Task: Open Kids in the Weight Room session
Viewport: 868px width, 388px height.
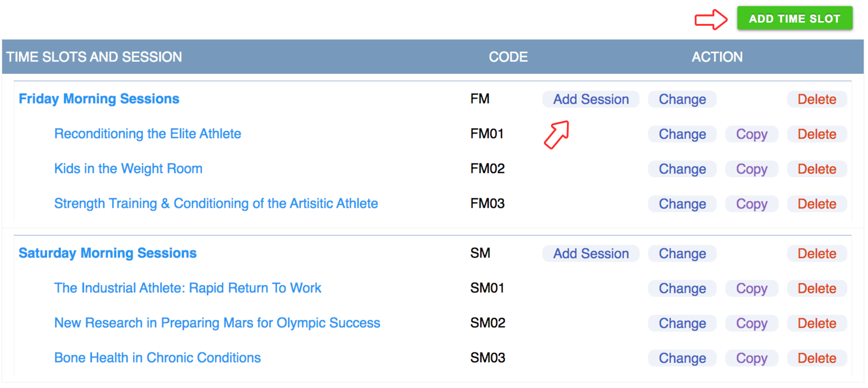Action: [x=128, y=169]
